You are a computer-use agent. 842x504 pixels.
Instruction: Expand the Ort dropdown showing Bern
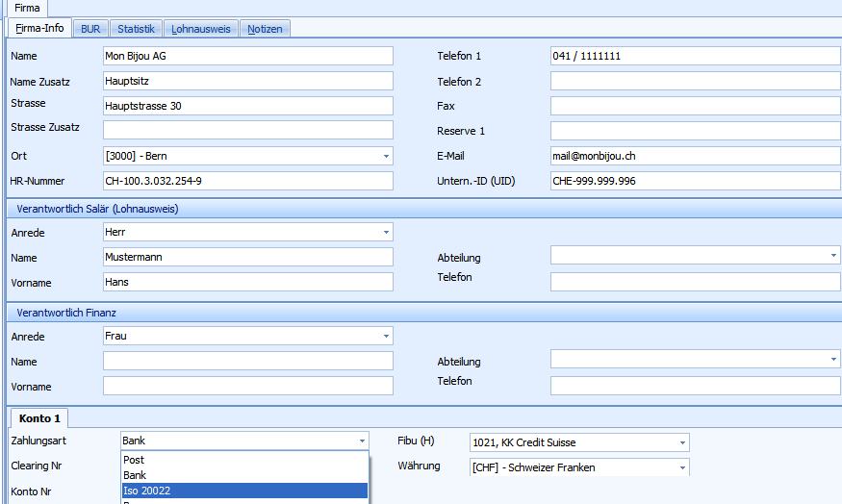pyautogui.click(x=386, y=156)
